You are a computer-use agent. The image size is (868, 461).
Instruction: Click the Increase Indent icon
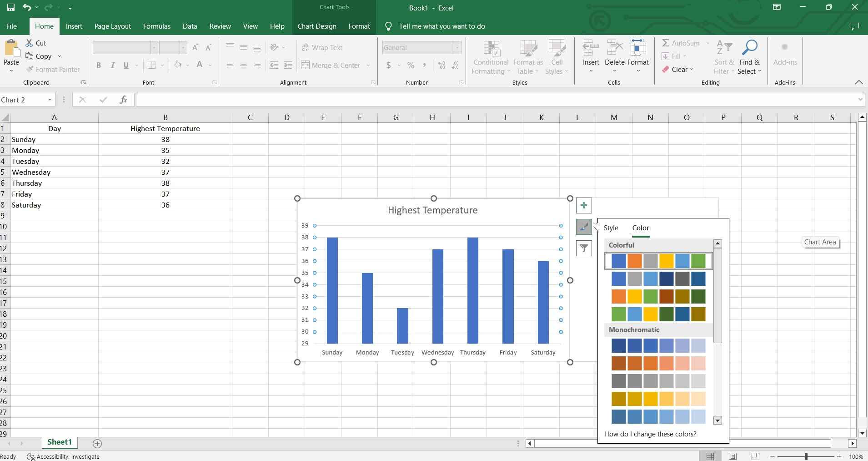[x=288, y=65]
